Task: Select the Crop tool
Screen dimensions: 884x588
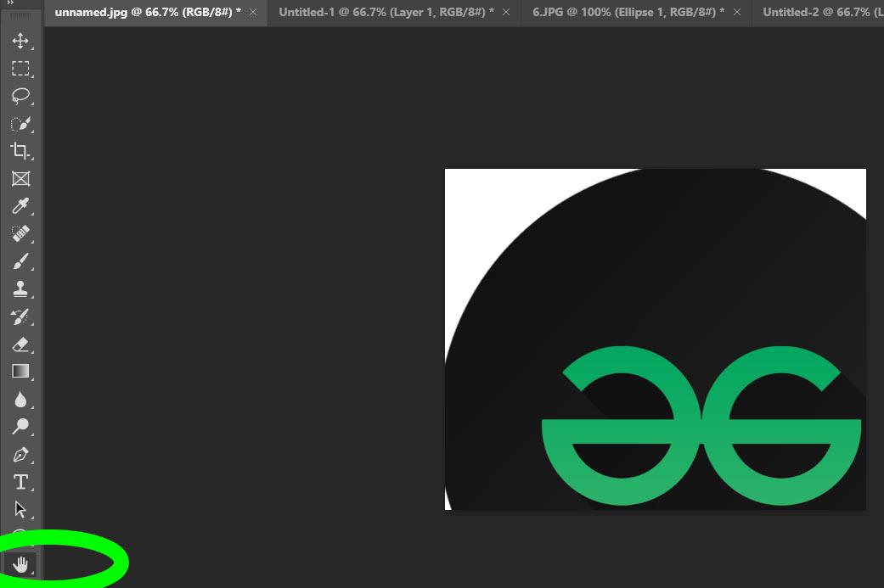Action: 21,151
